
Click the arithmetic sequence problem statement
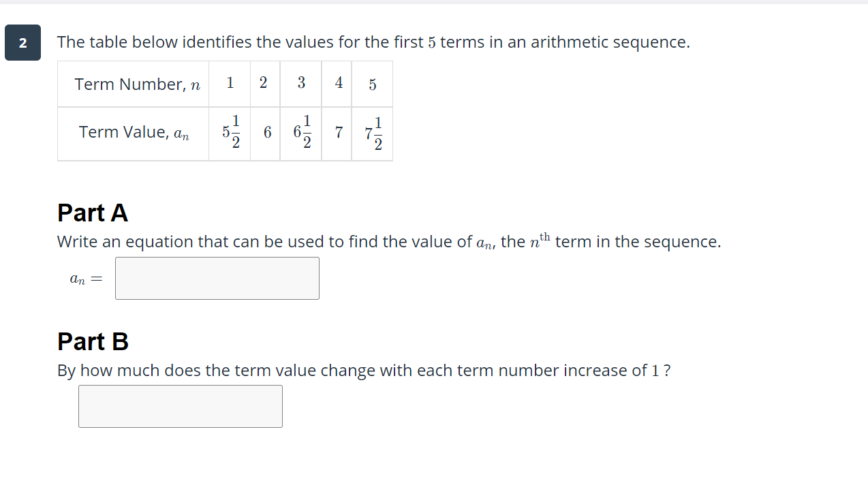point(373,42)
